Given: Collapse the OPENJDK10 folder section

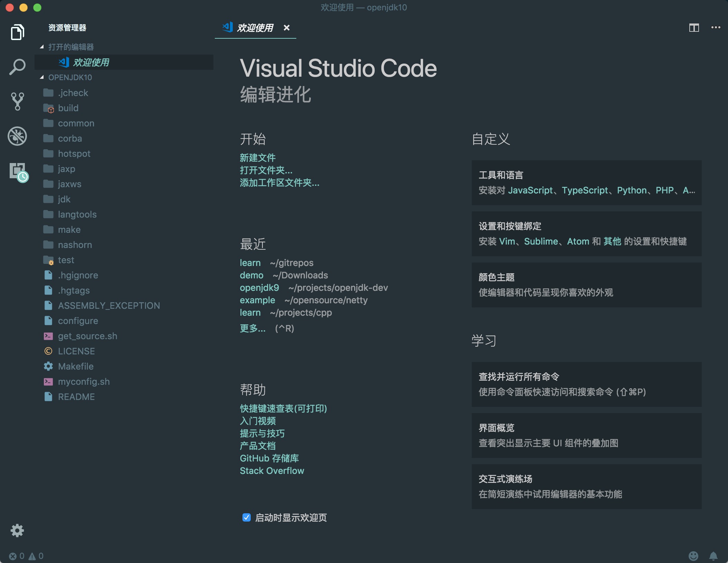Looking at the screenshot, I should [x=42, y=77].
